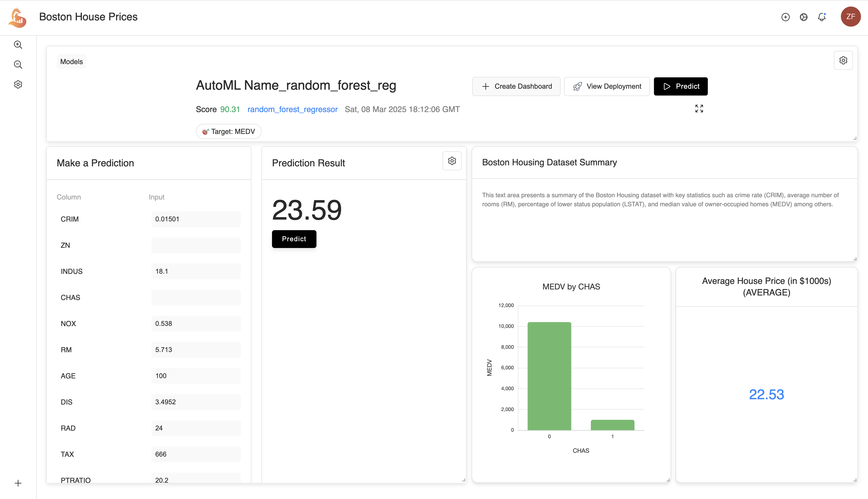Click resize handle of Dataset Summary panel
Image resolution: width=868 pixels, height=499 pixels.
(855, 259)
